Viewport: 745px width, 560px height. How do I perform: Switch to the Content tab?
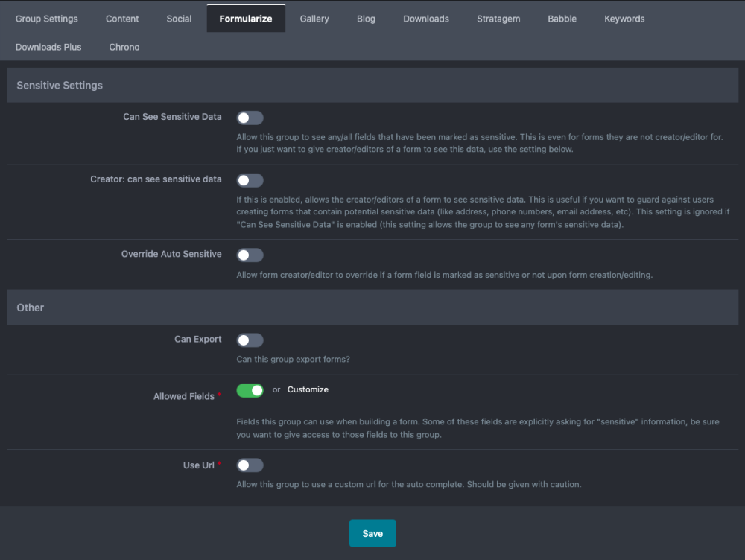pos(122,19)
